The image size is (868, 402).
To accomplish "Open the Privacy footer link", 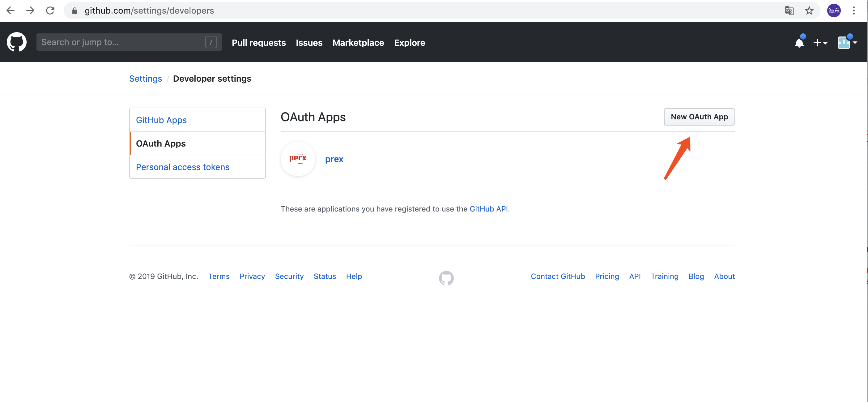I will 252,276.
